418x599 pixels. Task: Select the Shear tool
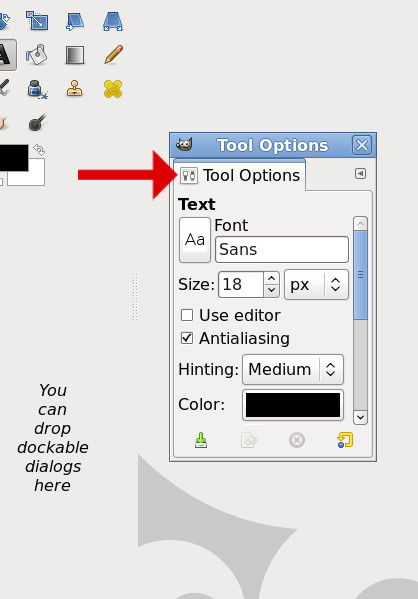75,21
